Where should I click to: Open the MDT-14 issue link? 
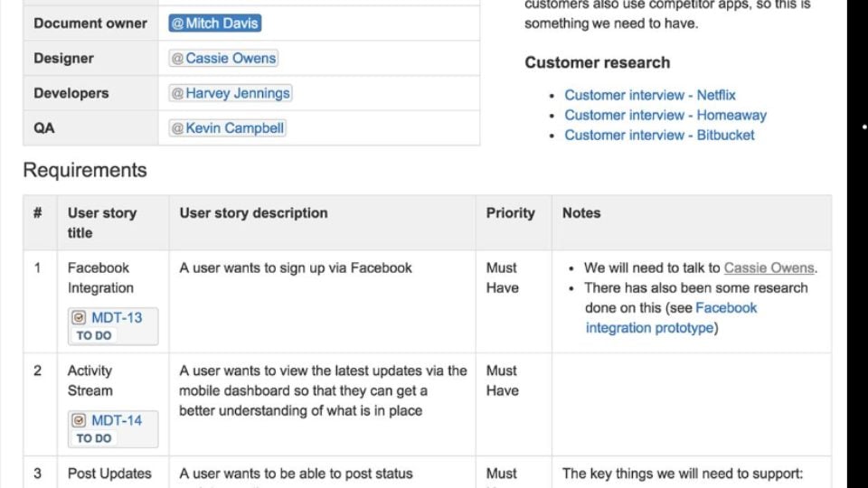tap(117, 420)
